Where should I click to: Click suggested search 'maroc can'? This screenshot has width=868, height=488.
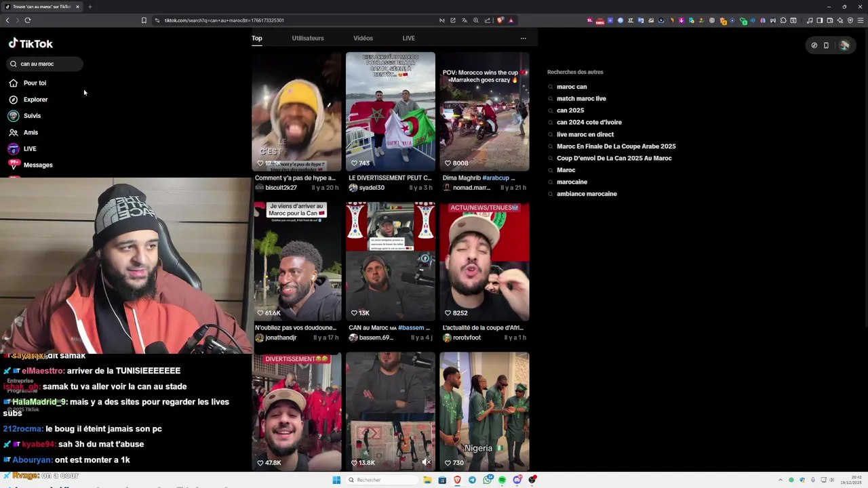[x=572, y=87]
